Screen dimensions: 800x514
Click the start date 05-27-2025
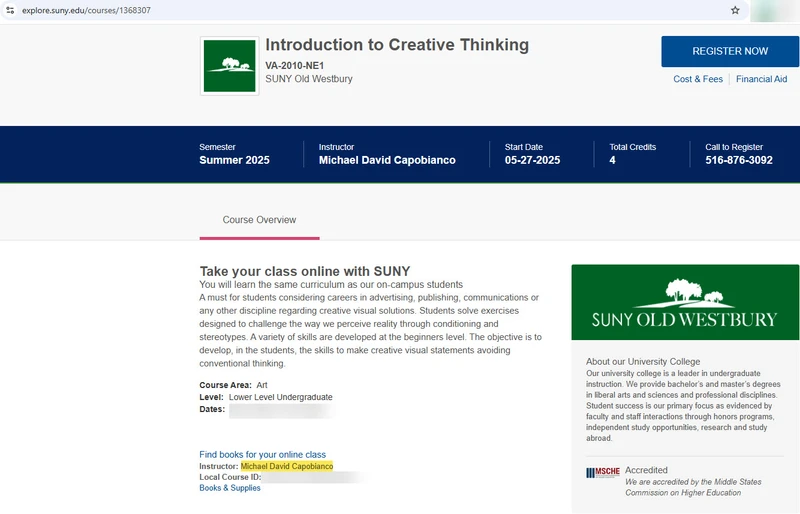532,160
